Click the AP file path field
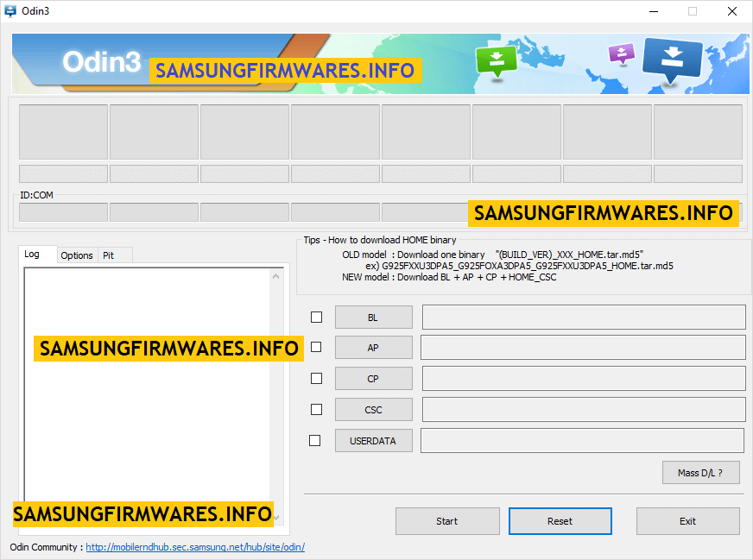 tap(583, 348)
